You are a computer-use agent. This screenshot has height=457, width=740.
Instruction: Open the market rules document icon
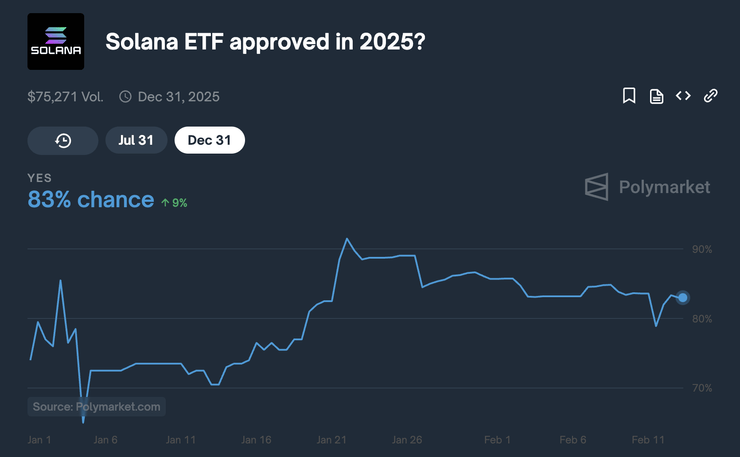coord(656,96)
